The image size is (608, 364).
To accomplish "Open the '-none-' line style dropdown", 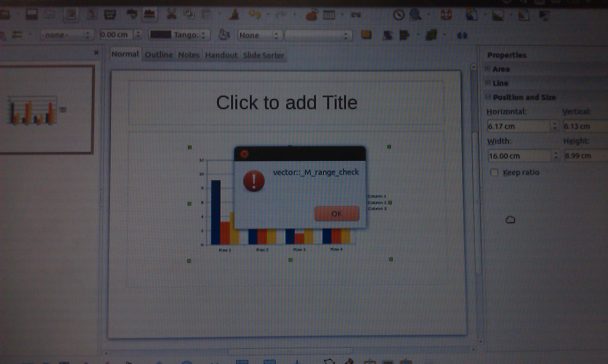I will (67, 35).
